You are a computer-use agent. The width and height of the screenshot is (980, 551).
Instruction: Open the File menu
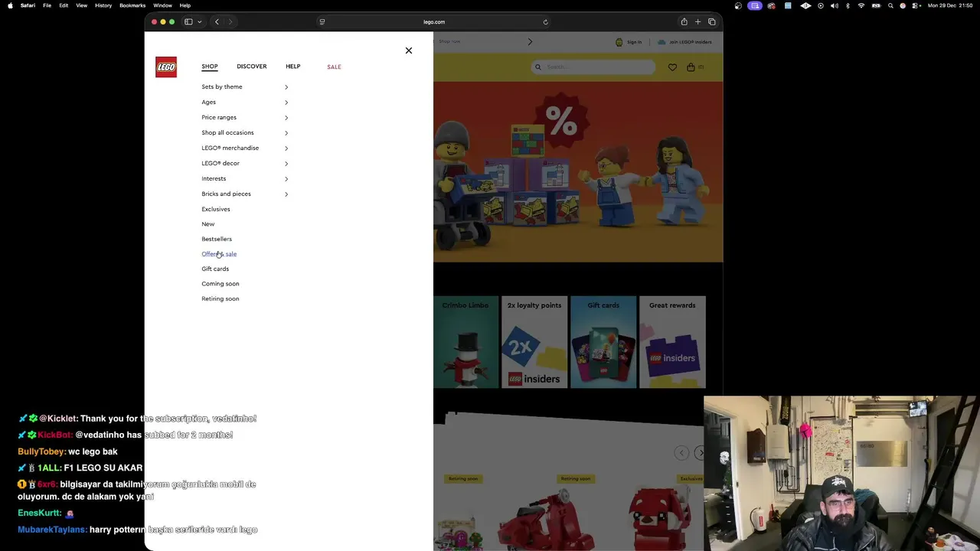click(47, 5)
